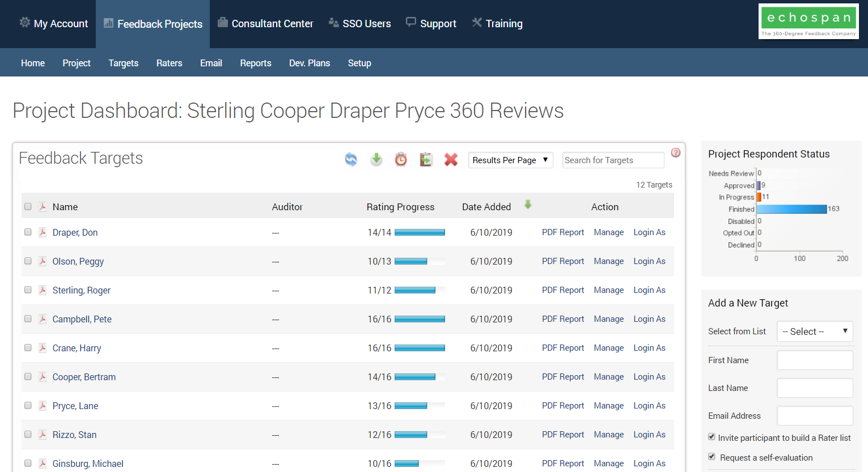
Task: Open the Select from List dropdown
Action: click(x=815, y=331)
